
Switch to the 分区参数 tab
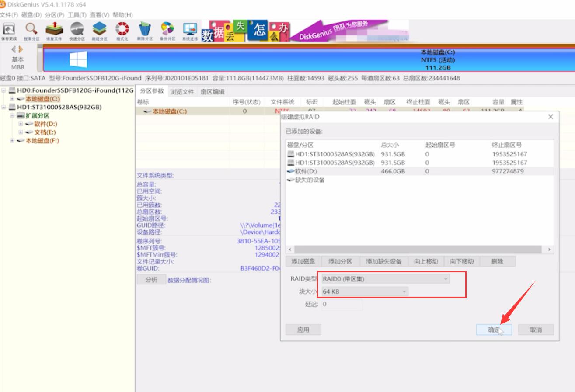152,91
